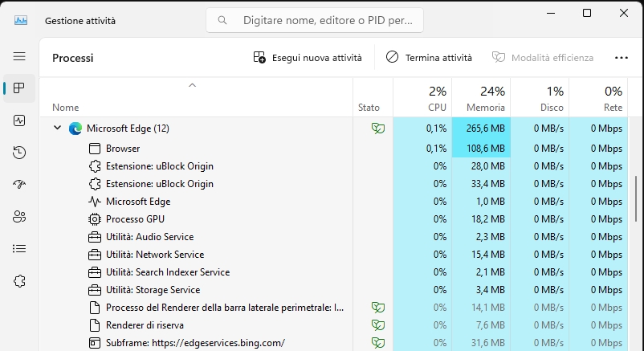The height and width of the screenshot is (351, 644).
Task: Click the page icon for Renderer di riserva
Action: coord(95,325)
